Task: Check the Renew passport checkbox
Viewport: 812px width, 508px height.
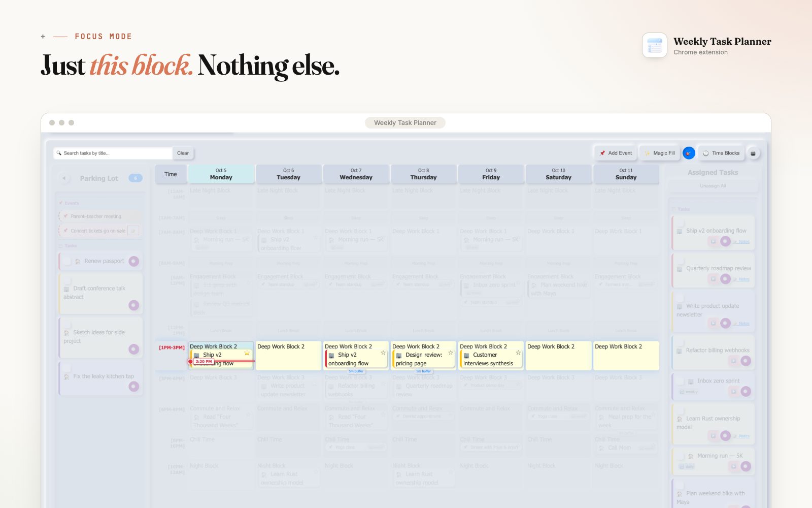Action: tap(67, 261)
